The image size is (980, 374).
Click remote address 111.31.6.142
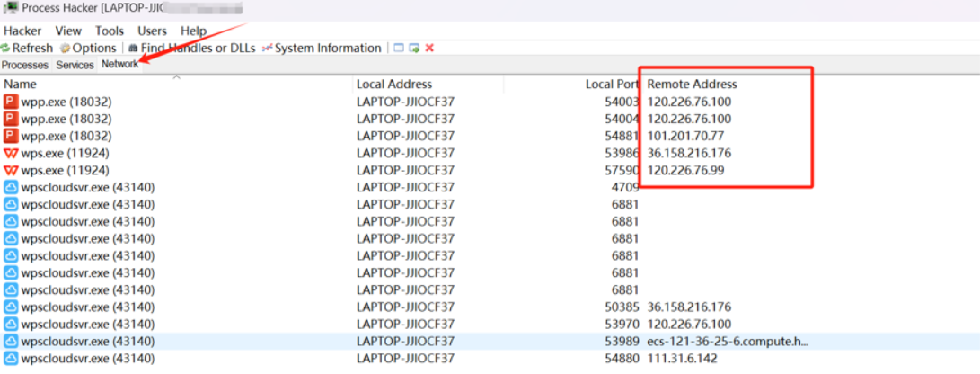[682, 359]
